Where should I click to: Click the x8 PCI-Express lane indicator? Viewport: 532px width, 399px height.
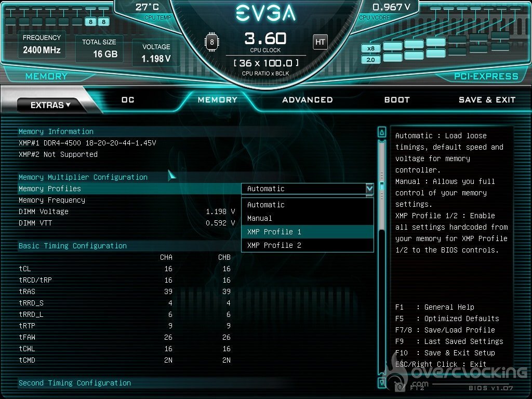[370, 48]
